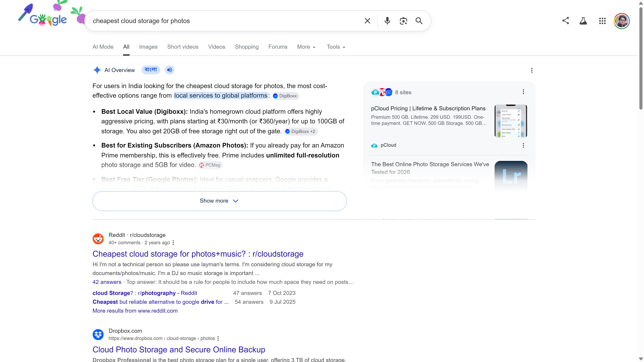Switch AI Overview language to বাংলা
Image resolution: width=644 pixels, height=362 pixels.
[151, 70]
